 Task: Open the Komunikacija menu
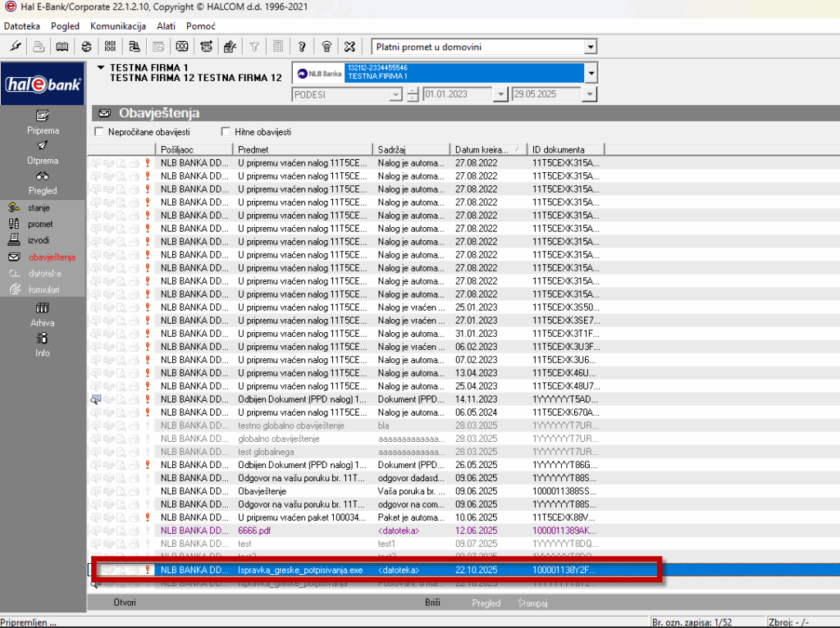coord(118,26)
